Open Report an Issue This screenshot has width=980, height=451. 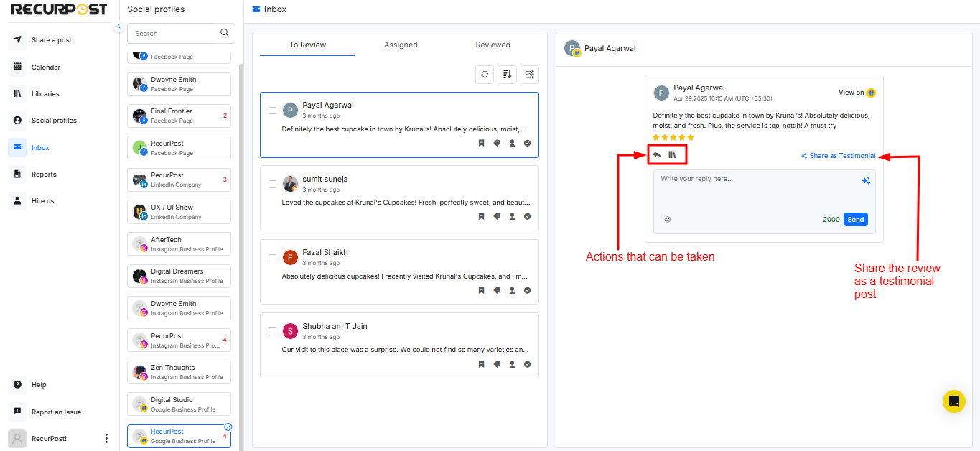point(56,412)
